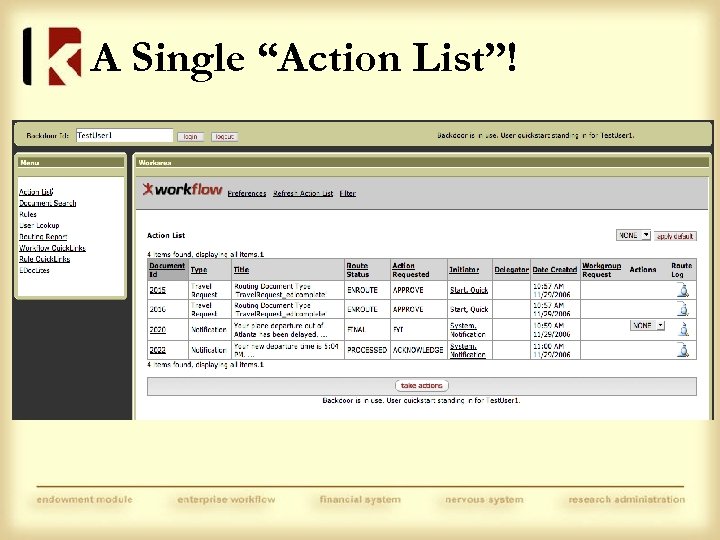Open the Filter link
This screenshot has width=720, height=540.
348,193
